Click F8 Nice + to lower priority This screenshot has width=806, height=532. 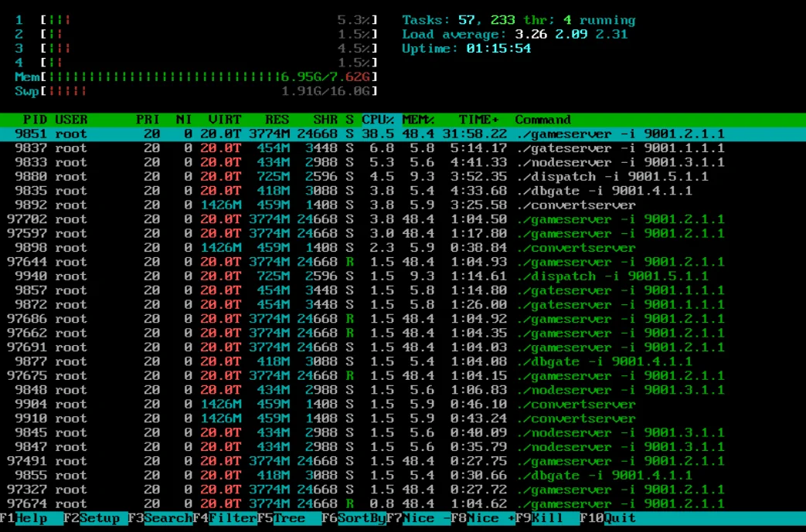pos(483,519)
